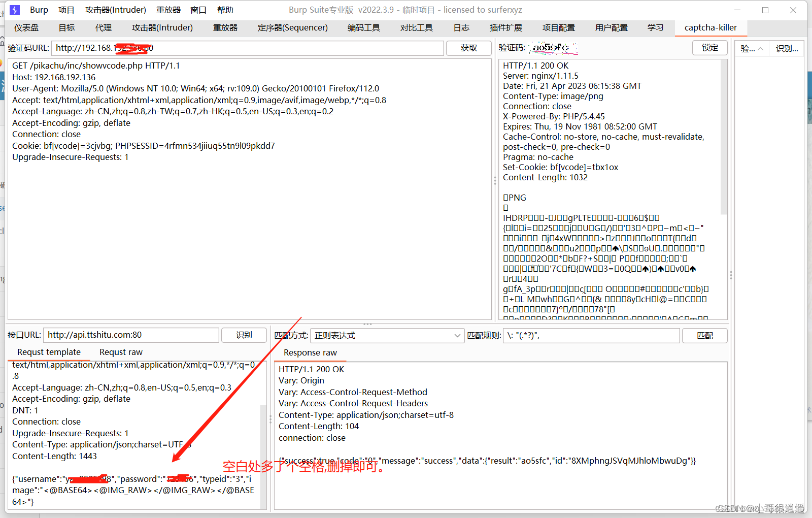
Task: Click the request template scrollbar
Action: [263, 457]
